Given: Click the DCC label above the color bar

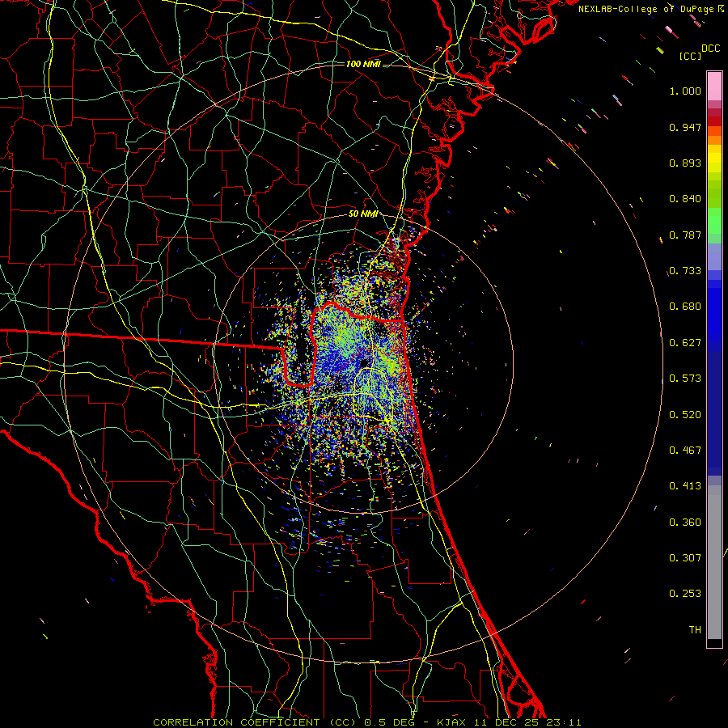Looking at the screenshot, I should coord(711,49).
